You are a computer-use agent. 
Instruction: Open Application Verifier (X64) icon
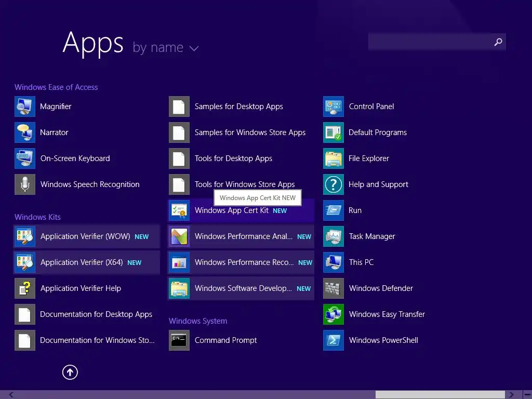coord(25,262)
